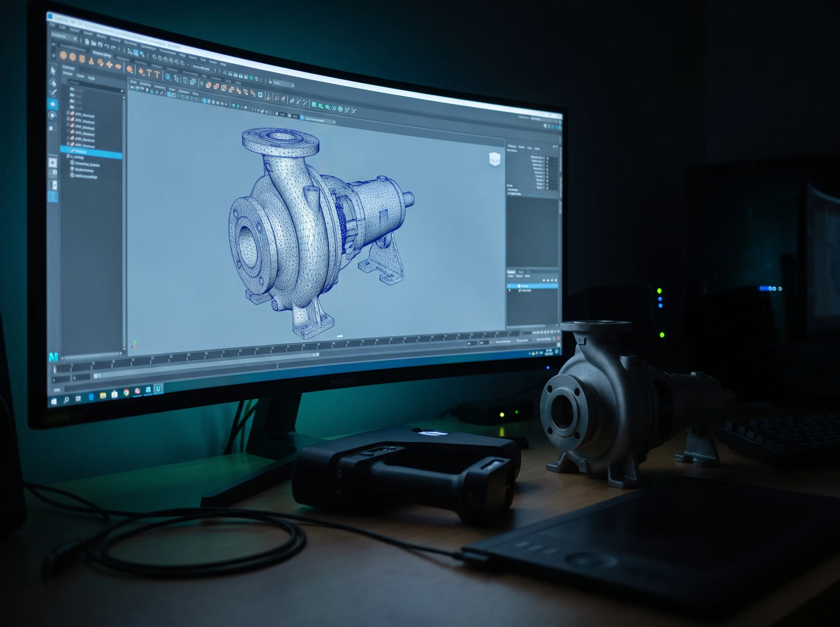This screenshot has height=627, width=840.
Task: Activate the highlighted Move tool
Action: point(53,104)
